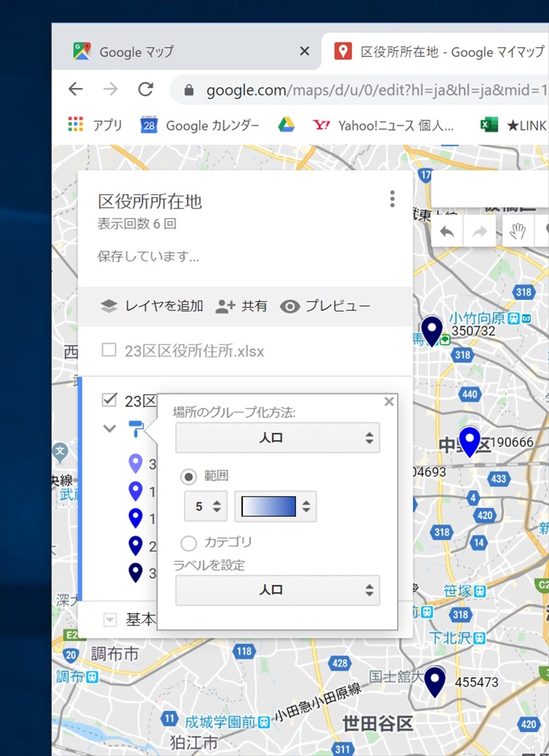Expand the 基本 base map dropdown arrow
Screen dimensions: 549x756
(110, 619)
